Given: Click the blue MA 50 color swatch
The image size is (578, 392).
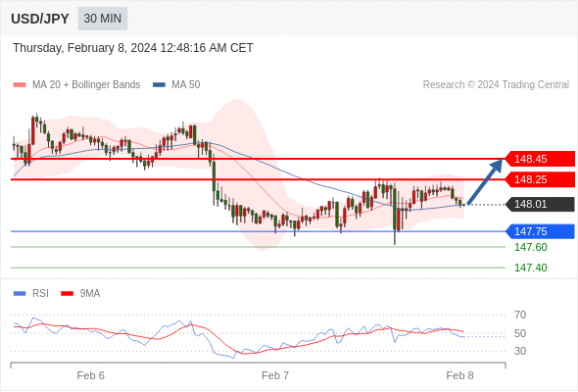Looking at the screenshot, I should pos(160,85).
